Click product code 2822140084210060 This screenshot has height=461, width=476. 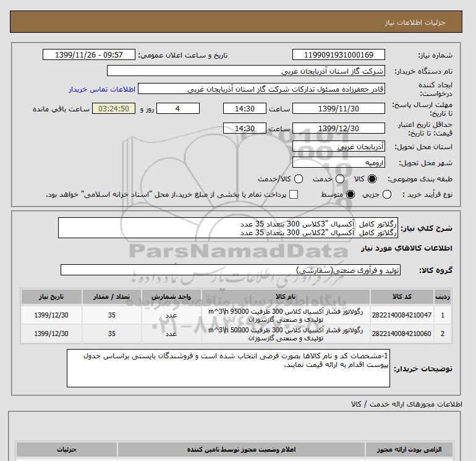402,334
